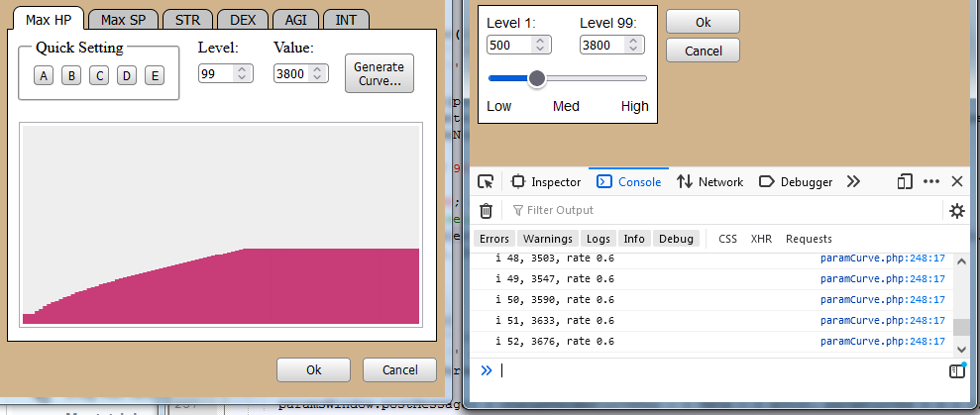Show more devtools tabs via chevron

852,181
